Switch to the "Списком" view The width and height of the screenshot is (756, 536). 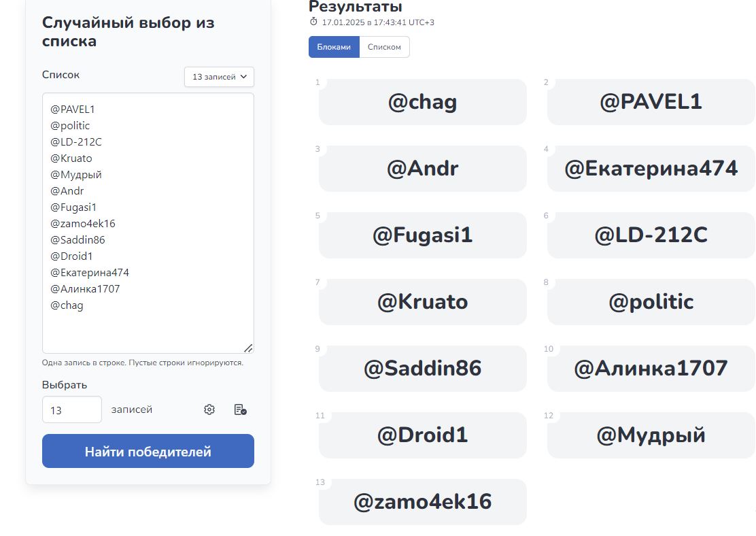coord(384,47)
